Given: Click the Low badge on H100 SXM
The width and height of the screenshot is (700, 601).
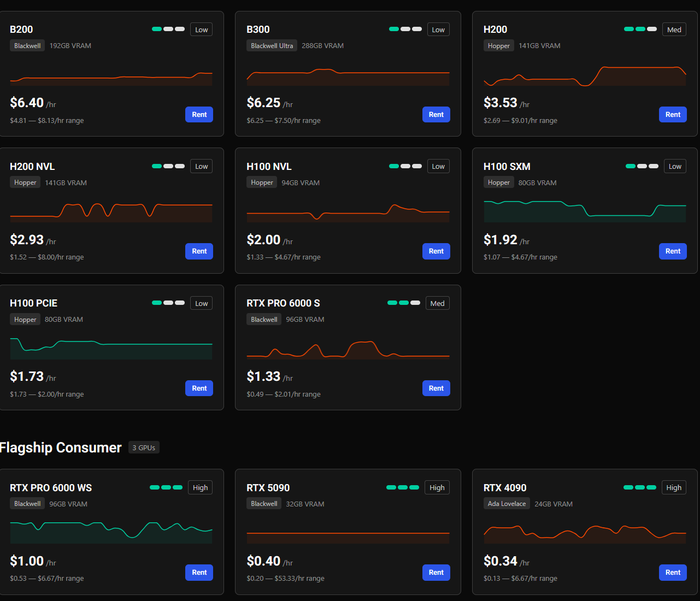Looking at the screenshot, I should [x=675, y=167].
